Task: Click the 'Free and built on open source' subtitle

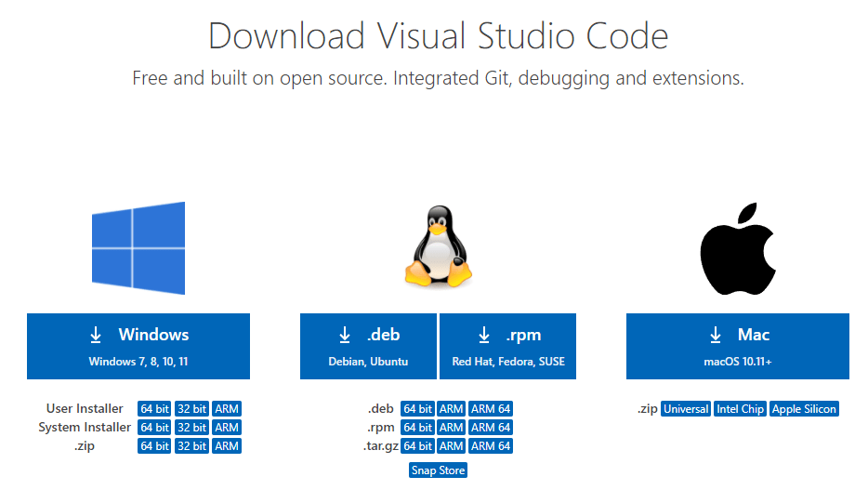Action: tap(439, 78)
